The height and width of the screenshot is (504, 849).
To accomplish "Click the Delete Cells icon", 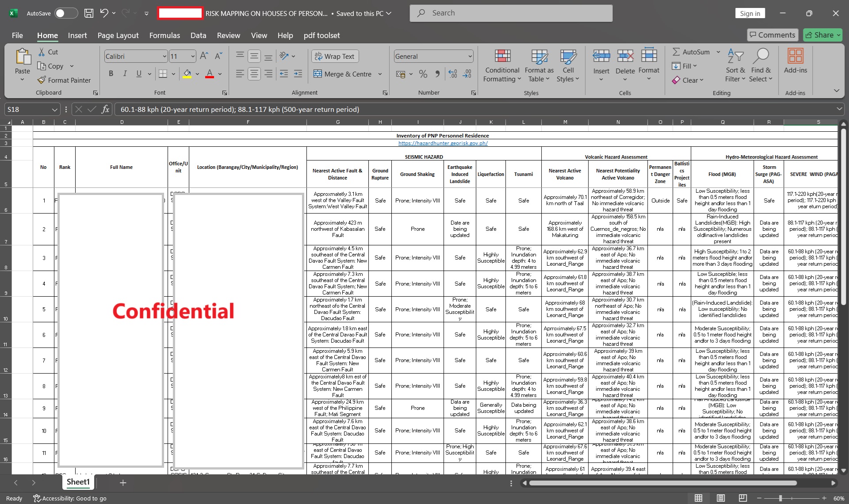I will (625, 56).
